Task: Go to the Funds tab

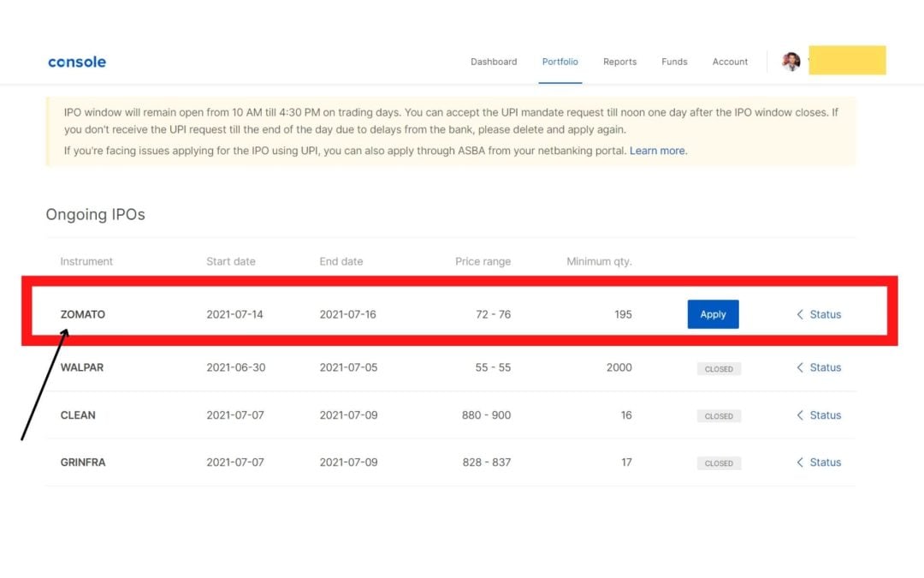Action: click(674, 62)
